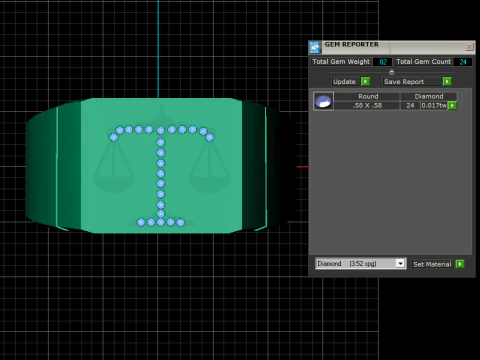The height and width of the screenshot is (360, 480).
Task: Click the 'Round' cell in gem table
Action: 367,97
